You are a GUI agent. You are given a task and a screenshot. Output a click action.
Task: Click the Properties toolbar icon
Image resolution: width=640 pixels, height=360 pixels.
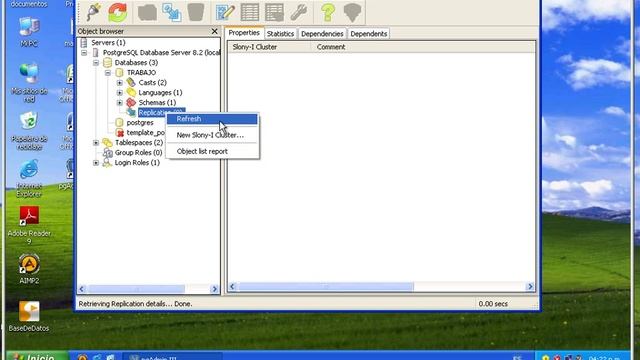point(147,12)
